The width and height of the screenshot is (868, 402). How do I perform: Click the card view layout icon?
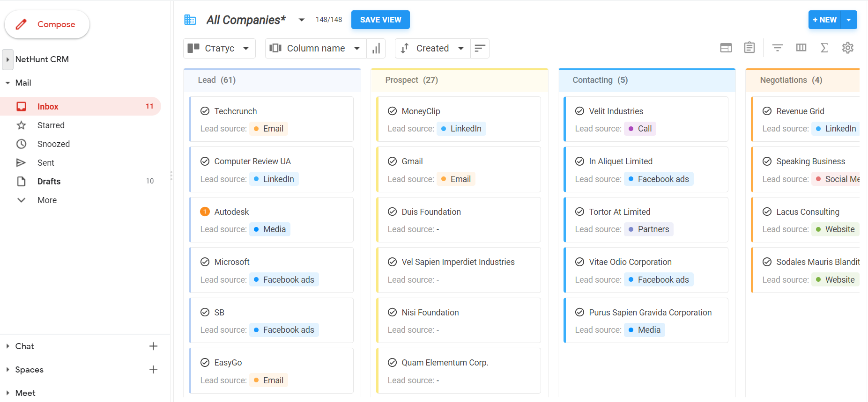point(726,48)
